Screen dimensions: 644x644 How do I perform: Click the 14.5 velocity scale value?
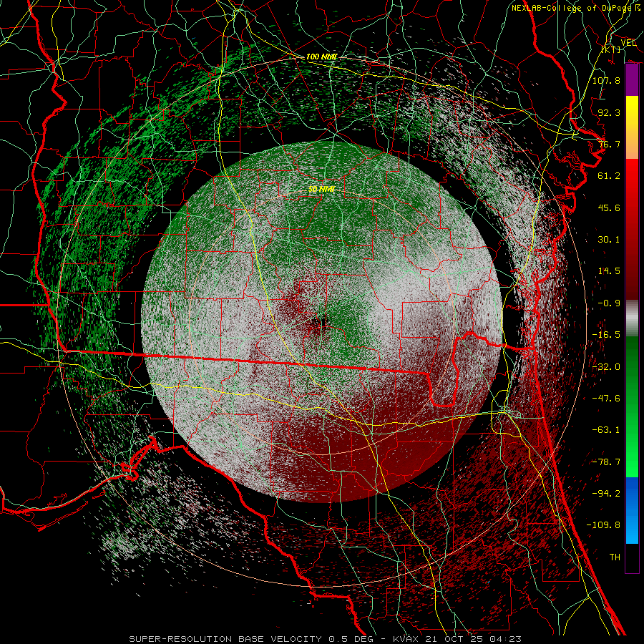tap(609, 271)
